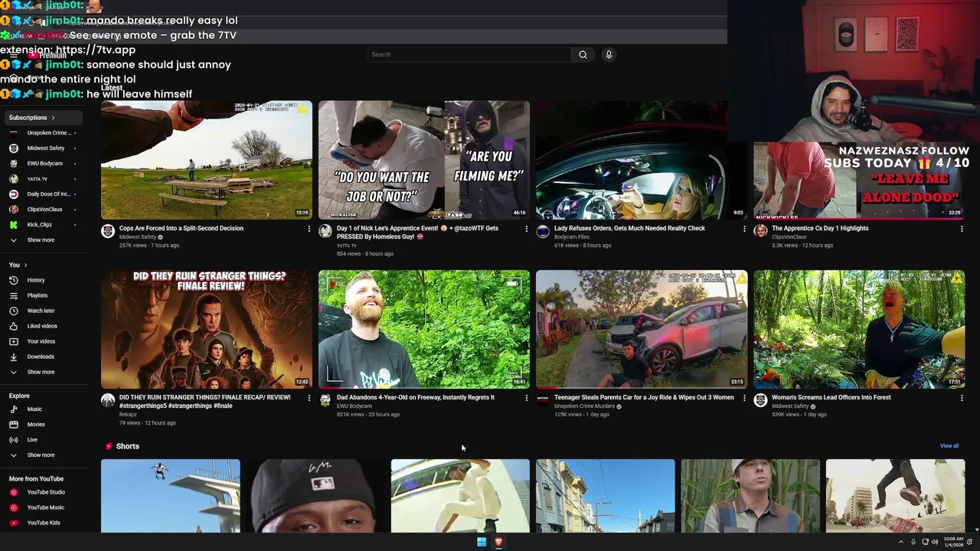Open Rekapz channel link
This screenshot has width=980, height=551.
pyautogui.click(x=129, y=415)
